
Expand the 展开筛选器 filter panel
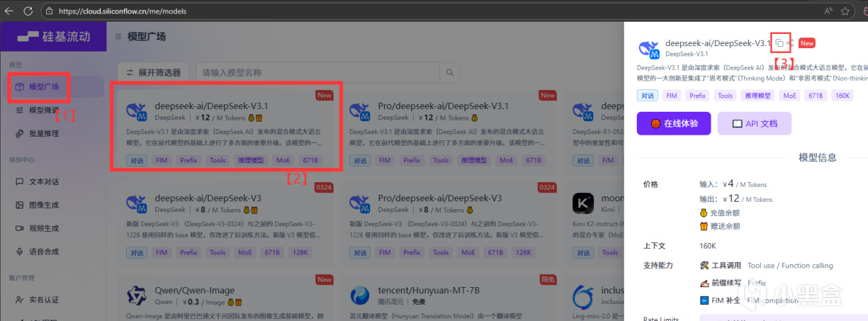153,72
